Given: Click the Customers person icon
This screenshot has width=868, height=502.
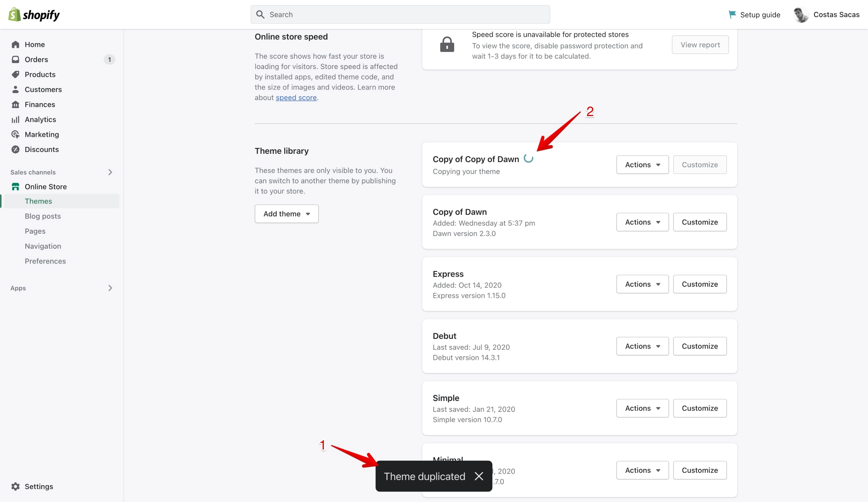Looking at the screenshot, I should point(15,89).
